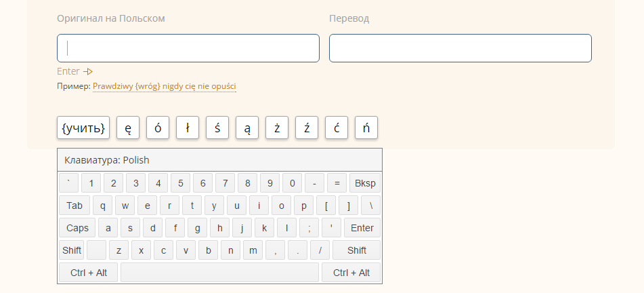Click the Bksp key on virtual keyboard
The height and width of the screenshot is (293, 644).
click(x=365, y=183)
